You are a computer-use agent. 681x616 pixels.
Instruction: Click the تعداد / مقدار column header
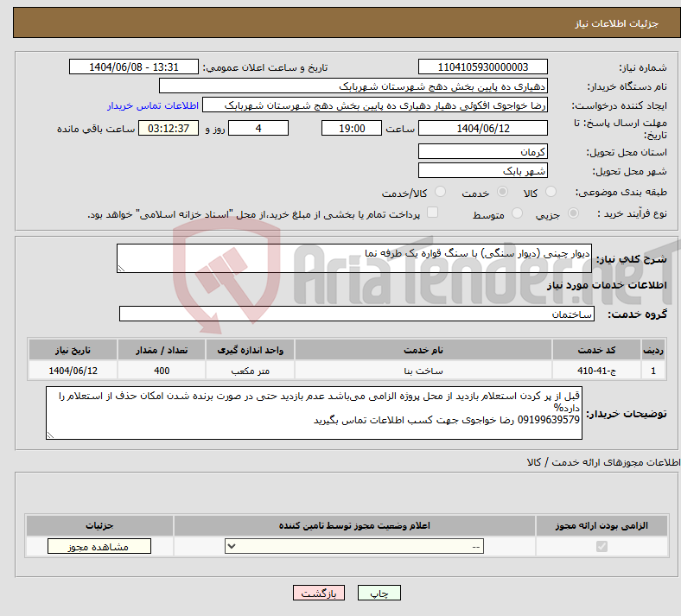click(x=162, y=350)
